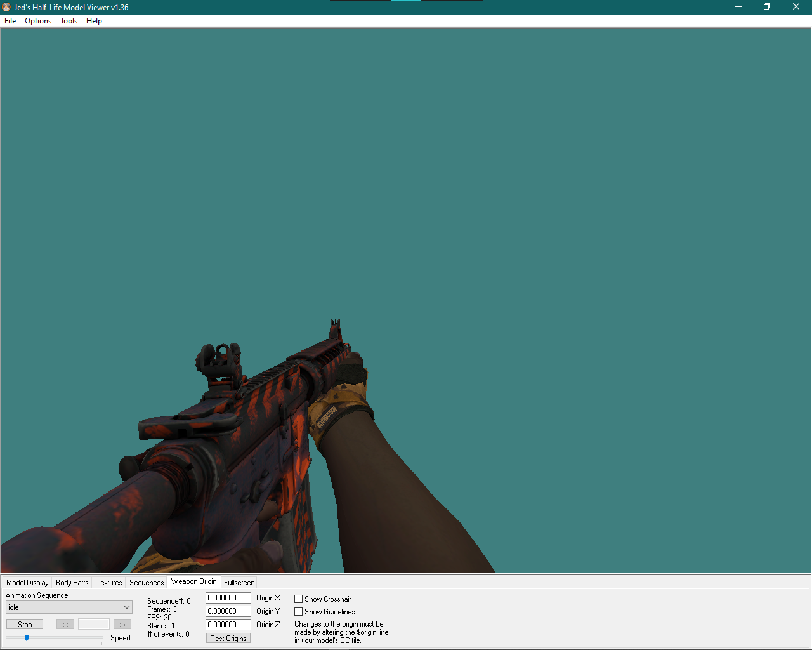The width and height of the screenshot is (812, 650).
Task: Click the Half-Life Model Viewer app icon
Action: (x=6, y=7)
